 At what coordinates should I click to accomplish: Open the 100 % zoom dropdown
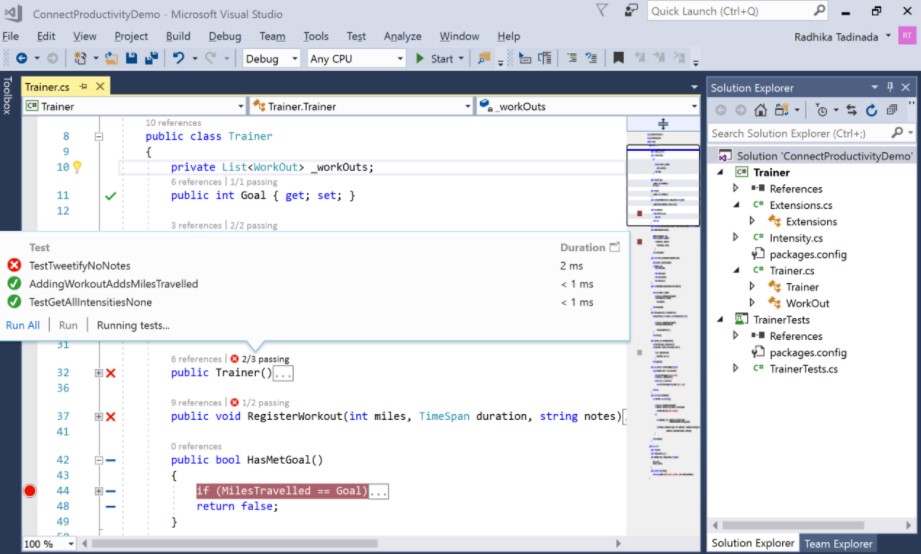pos(49,544)
